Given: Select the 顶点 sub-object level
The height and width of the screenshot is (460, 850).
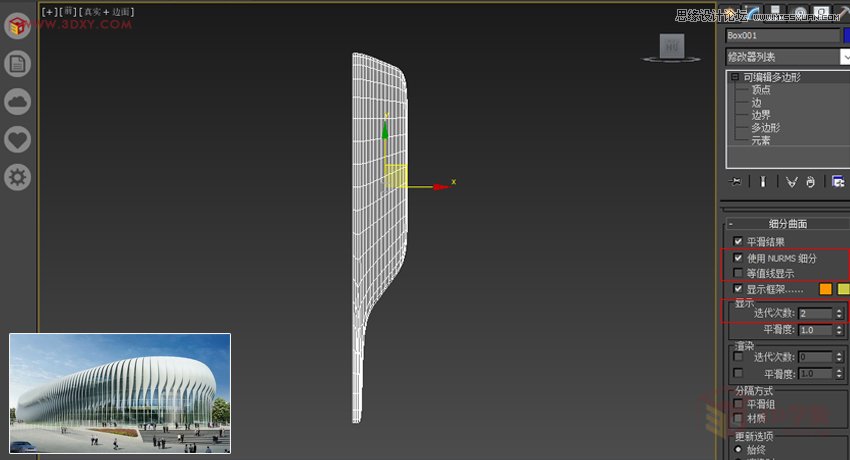Looking at the screenshot, I should (x=761, y=90).
